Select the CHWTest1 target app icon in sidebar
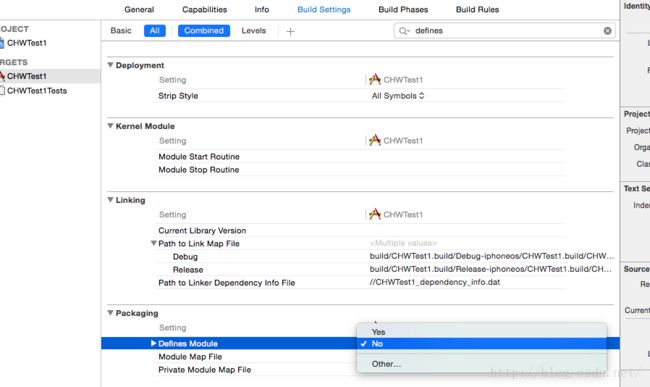 click(x=2, y=76)
